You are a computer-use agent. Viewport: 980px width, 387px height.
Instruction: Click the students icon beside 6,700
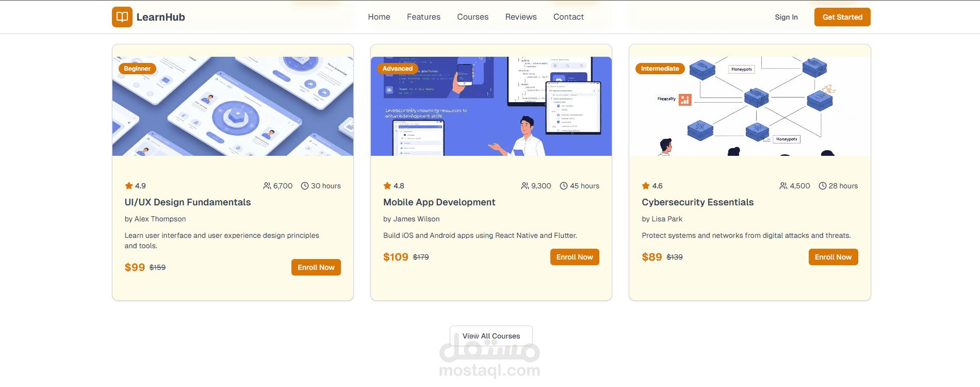coord(267,186)
